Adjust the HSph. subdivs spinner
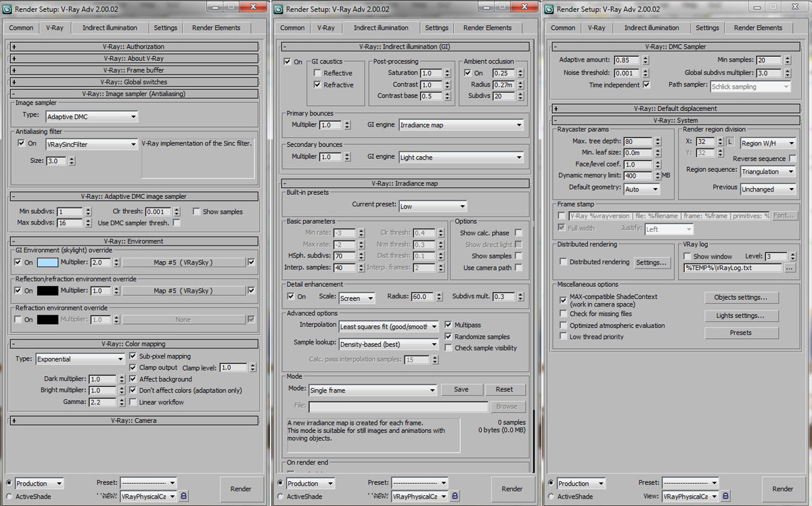Image resolution: width=812 pixels, height=506 pixels. click(360, 256)
